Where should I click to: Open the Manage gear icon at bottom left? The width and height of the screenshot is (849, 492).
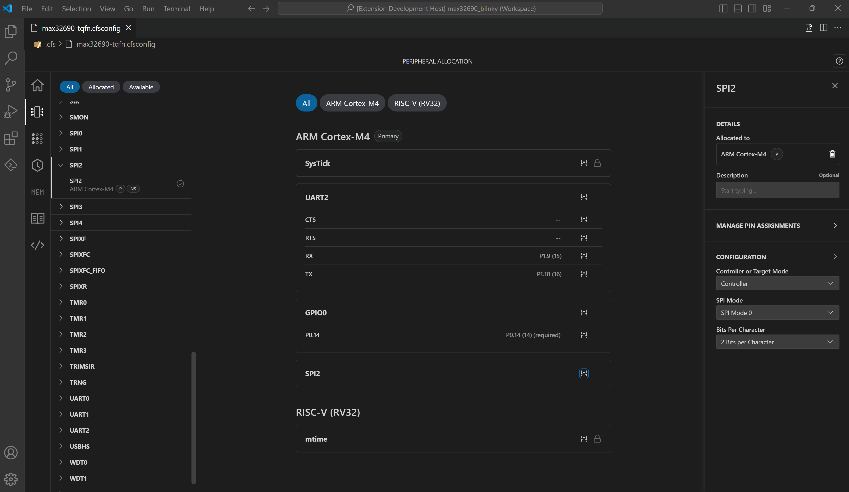coord(12,477)
